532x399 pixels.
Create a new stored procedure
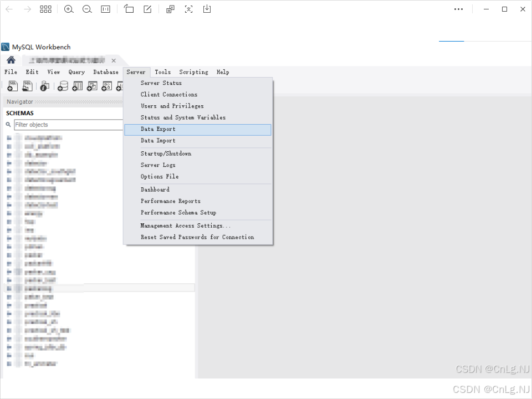point(107,86)
